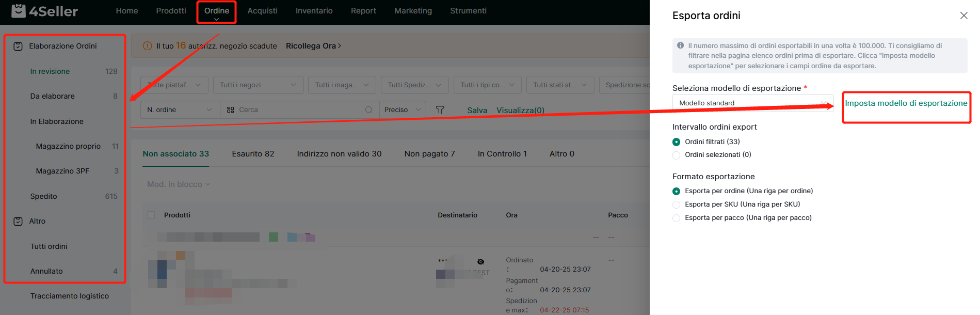Viewport: 980px width, 315px height.
Task: Open the Ordine menu
Action: pyautogui.click(x=217, y=12)
